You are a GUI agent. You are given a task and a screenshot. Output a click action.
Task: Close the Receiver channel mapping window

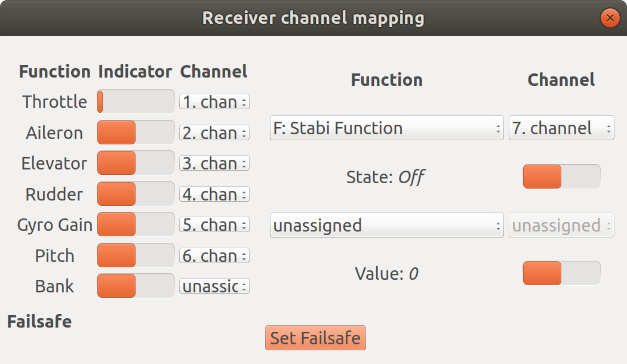tap(610, 18)
